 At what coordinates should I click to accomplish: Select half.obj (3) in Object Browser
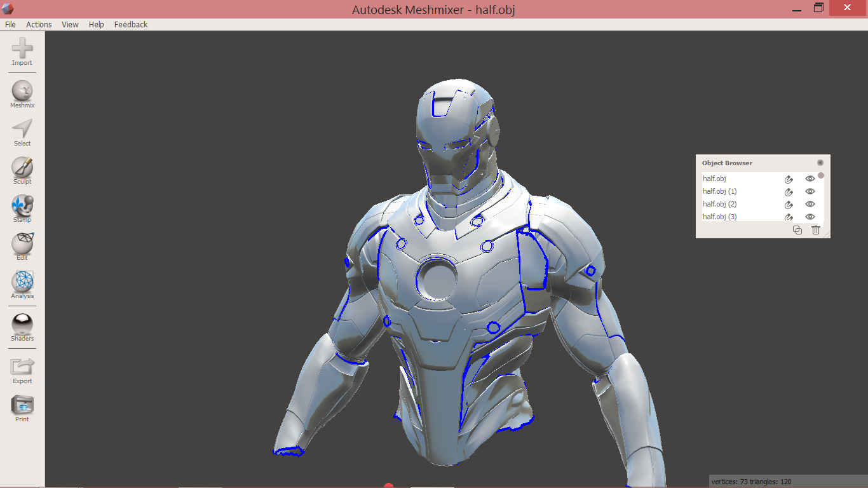coord(719,217)
